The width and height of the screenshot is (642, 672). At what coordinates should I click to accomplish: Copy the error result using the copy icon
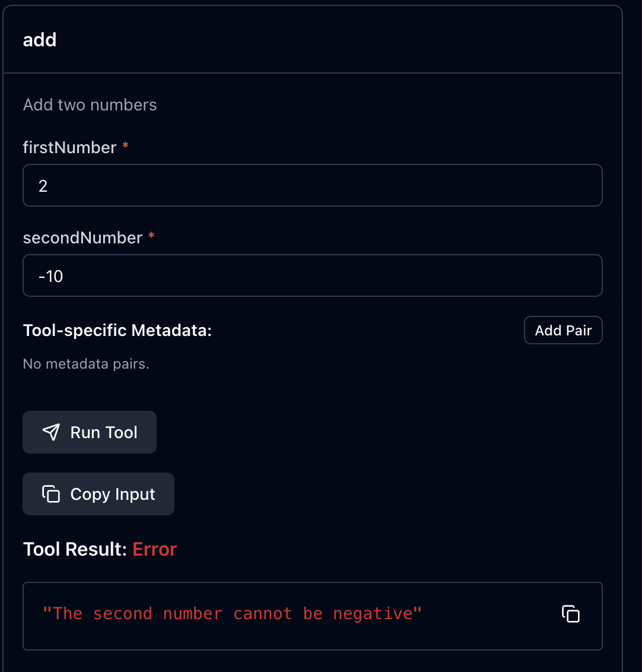570,614
